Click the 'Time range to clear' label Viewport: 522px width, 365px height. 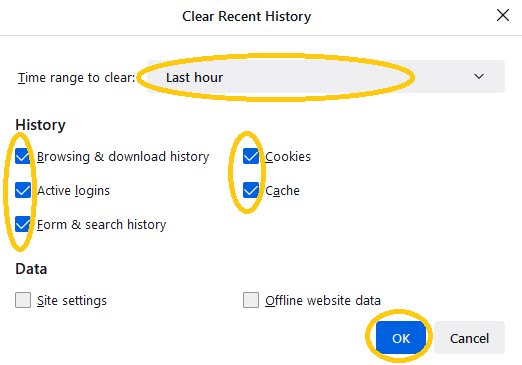[77, 77]
